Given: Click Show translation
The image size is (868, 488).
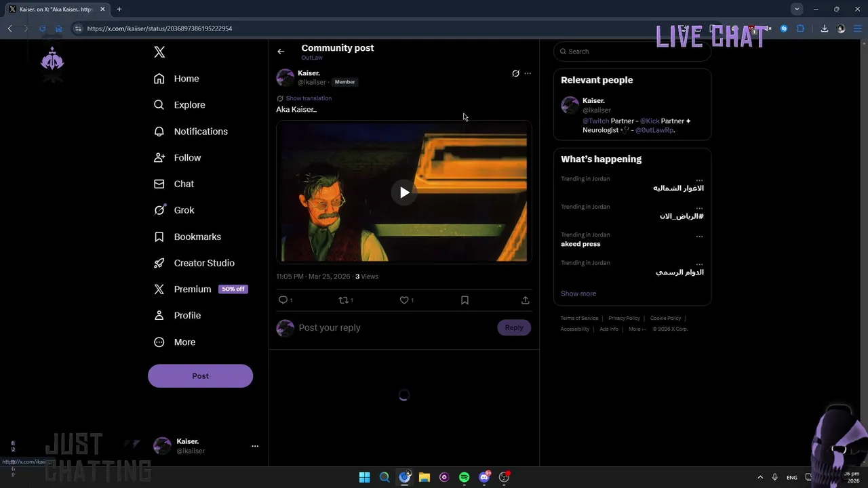Looking at the screenshot, I should click(309, 98).
